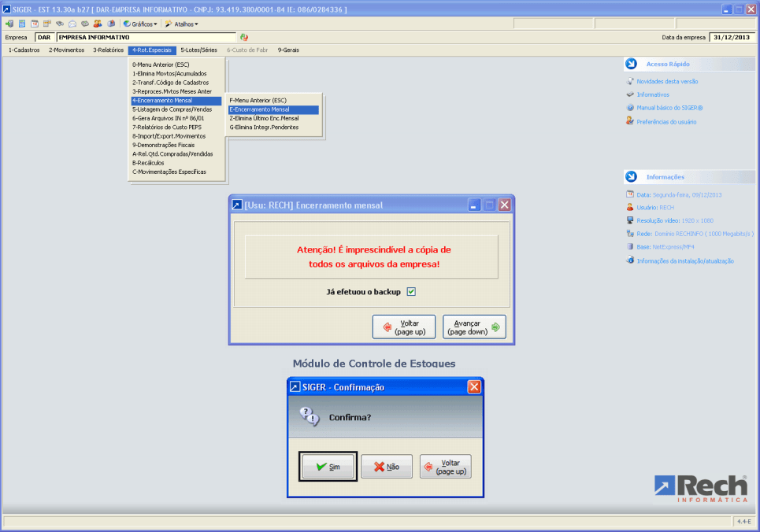
Task: Open the calendar toolbar icon
Action: [35, 24]
